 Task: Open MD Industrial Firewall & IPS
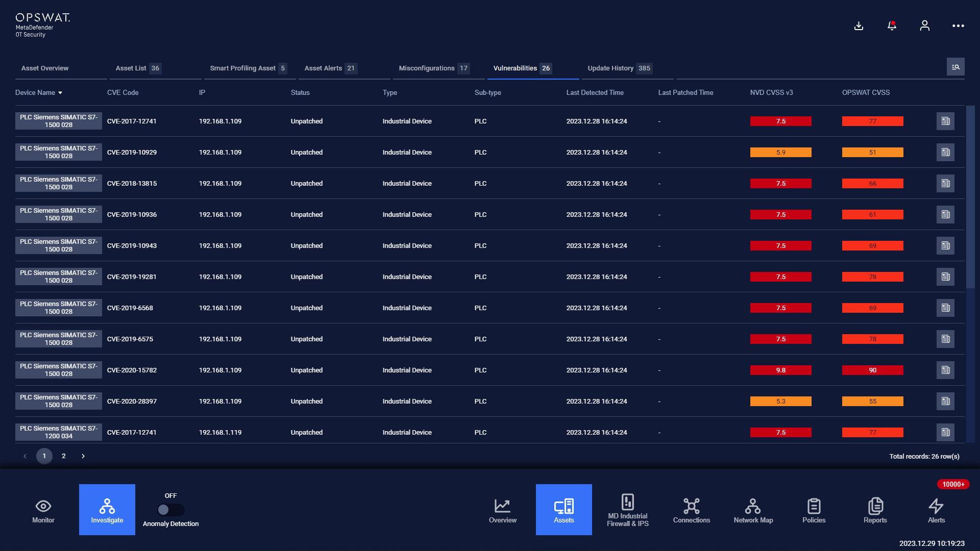(x=628, y=510)
